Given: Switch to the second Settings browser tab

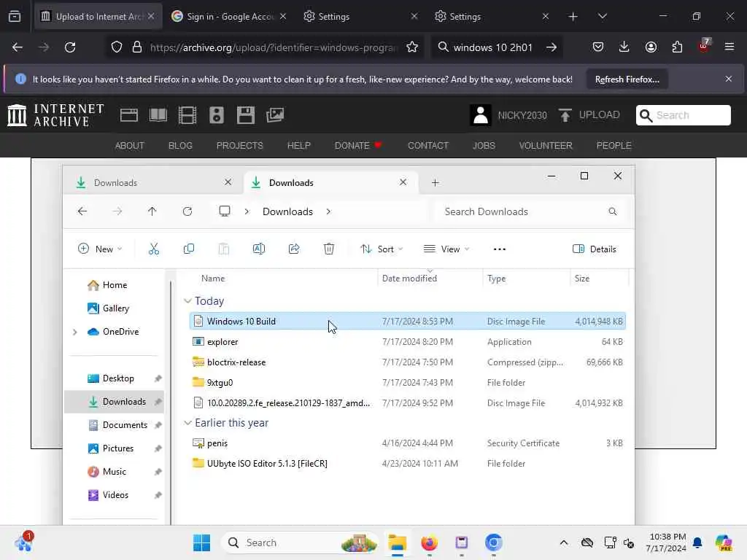Looking at the screenshot, I should tap(492, 16).
